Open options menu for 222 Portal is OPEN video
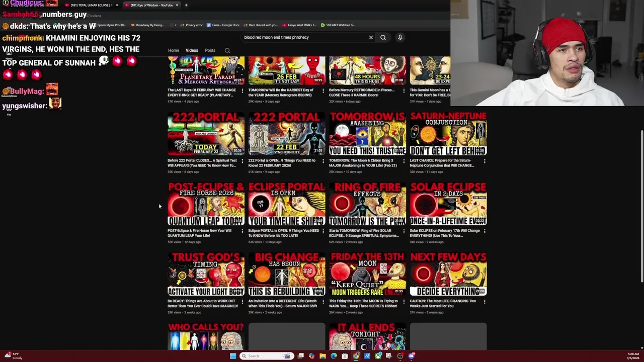 coord(323,161)
